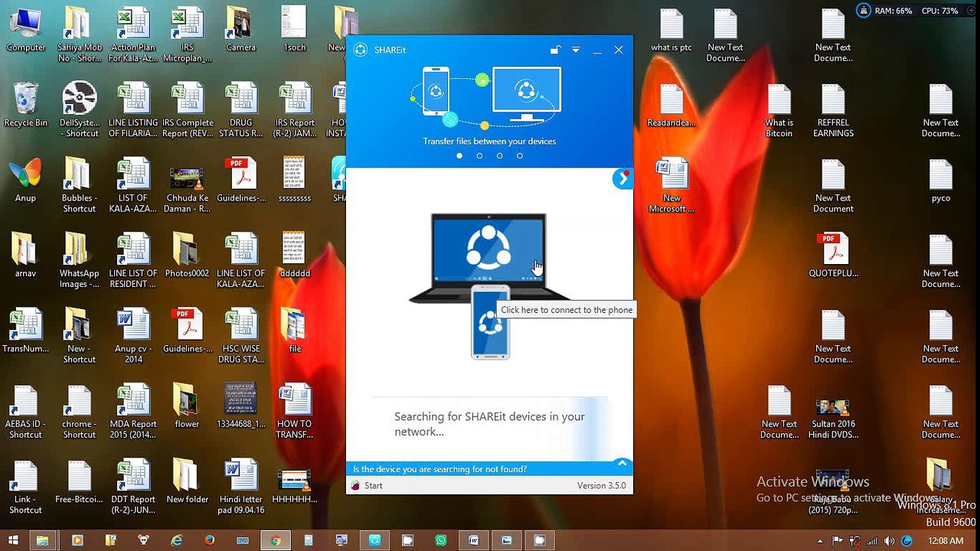The width and height of the screenshot is (980, 551).
Task: Click the unlock padlock icon in SHAREit
Action: coord(556,50)
